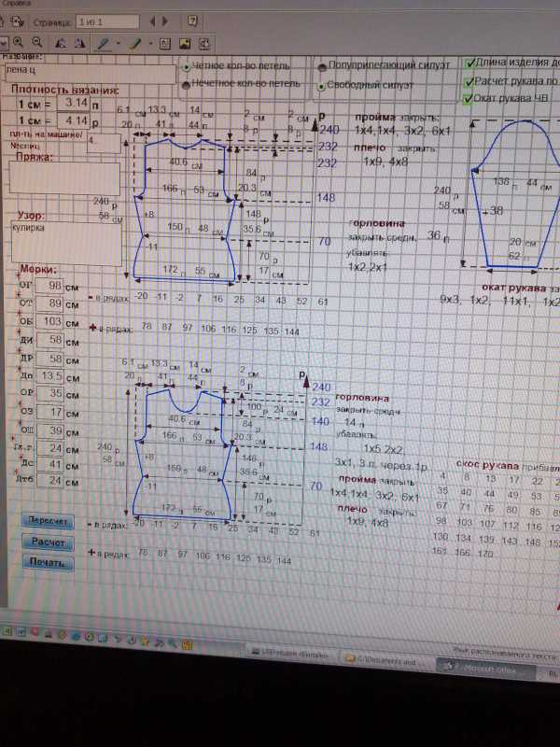This screenshot has height=747, width=560.
Task: Click the zoom in magnifier icon
Action: click(x=18, y=43)
